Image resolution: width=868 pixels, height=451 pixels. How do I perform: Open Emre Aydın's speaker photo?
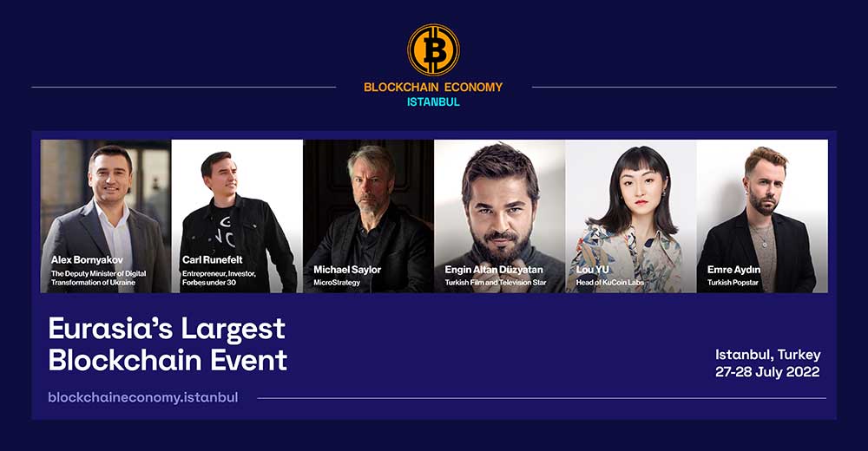click(x=762, y=216)
